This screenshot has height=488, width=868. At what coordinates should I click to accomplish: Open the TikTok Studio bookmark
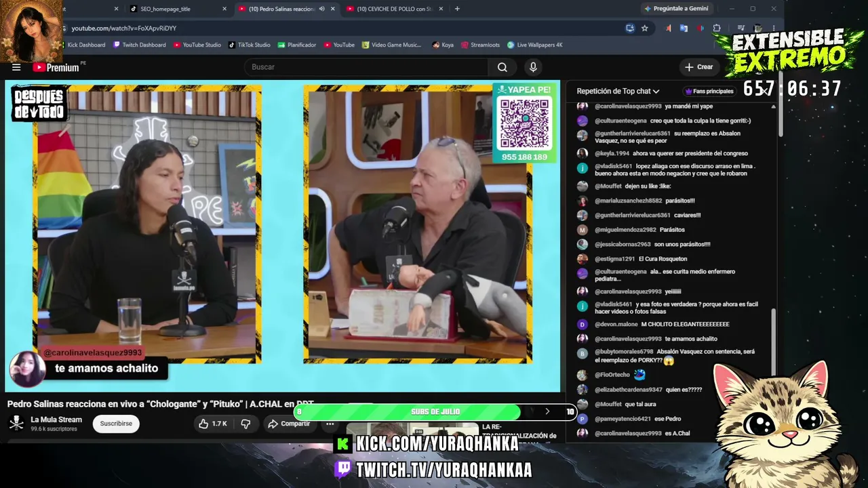click(x=249, y=45)
